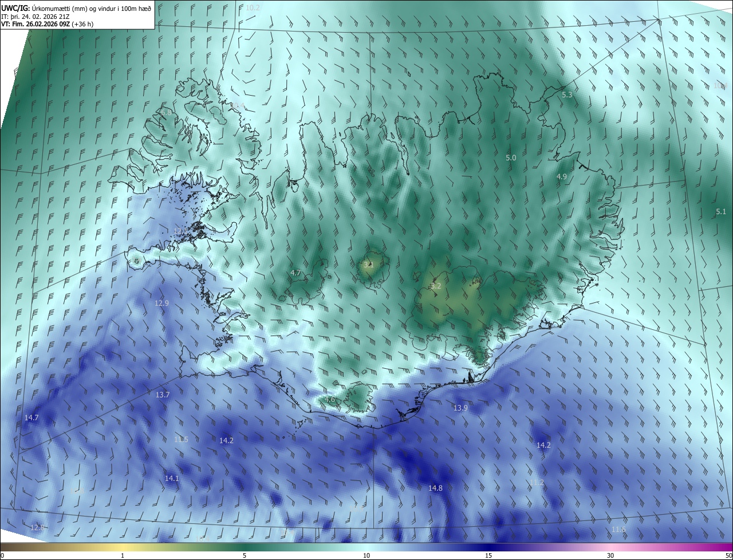Click the map title 'Úrkomumætti (mm) og vindur í 100m hæð'
This screenshot has height=560, width=733.
pyautogui.click(x=90, y=7)
